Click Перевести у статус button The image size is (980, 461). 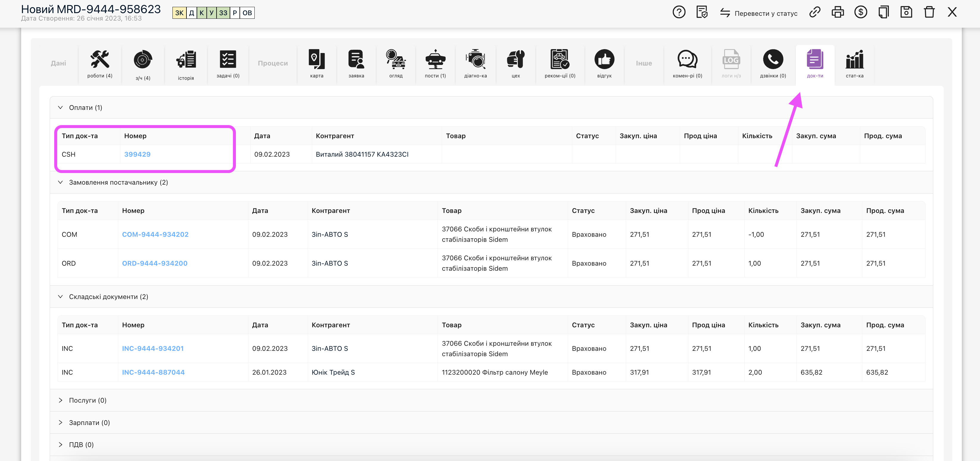coord(759,13)
